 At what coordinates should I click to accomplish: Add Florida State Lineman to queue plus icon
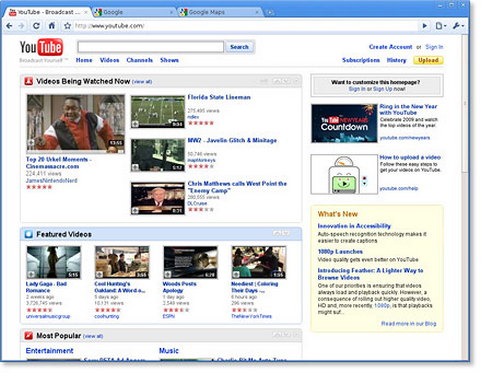click(x=135, y=124)
